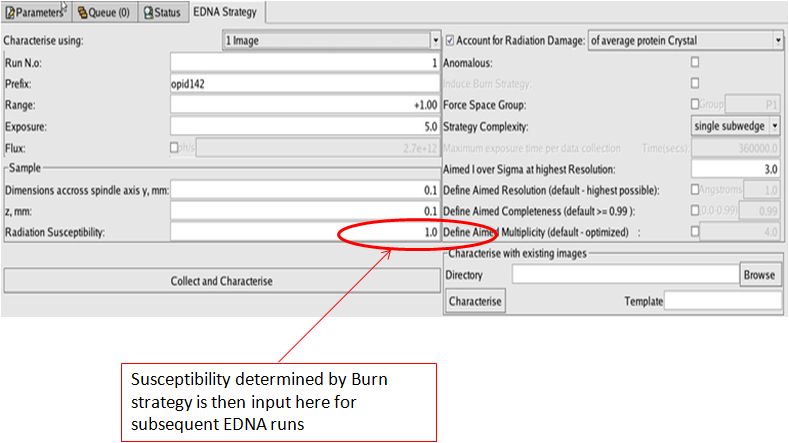The image size is (789, 443).
Task: Click the Force Space Group P1 field
Action: point(752,105)
